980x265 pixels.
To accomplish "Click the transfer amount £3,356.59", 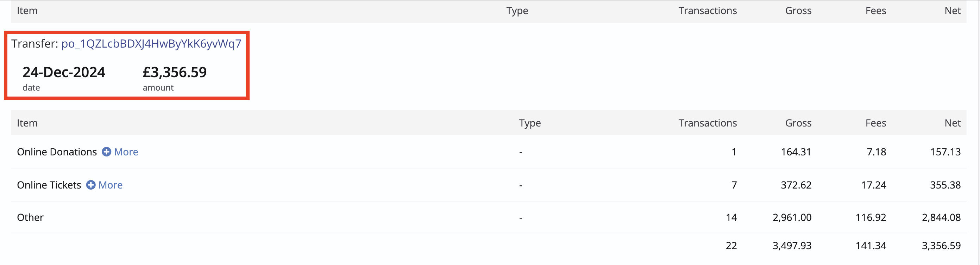I will 175,72.
